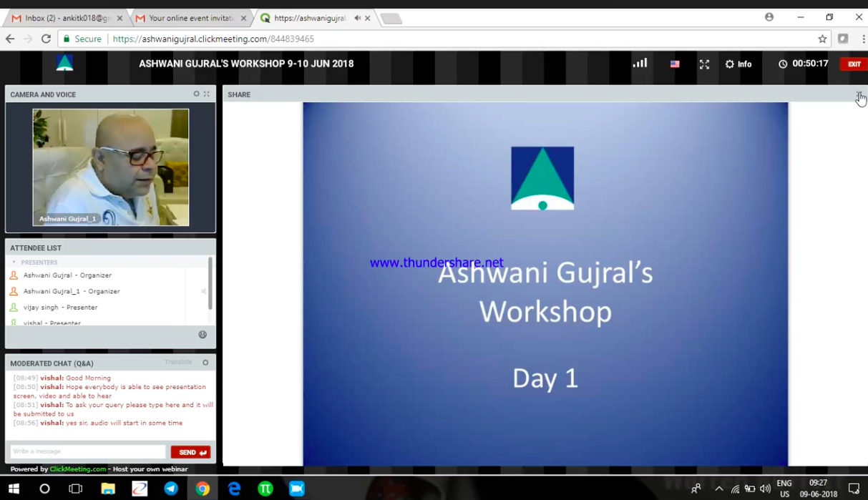Toggle fullscreen on the Camera and Voice panel
868x500 pixels.
pyautogui.click(x=207, y=94)
